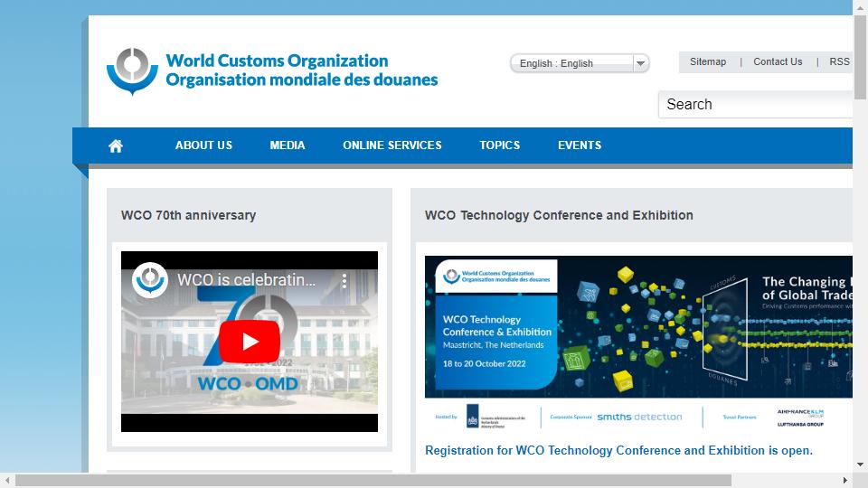Viewport: 868px width, 488px height.
Task: Click the WCO 70th anniversary heading
Action: (188, 215)
